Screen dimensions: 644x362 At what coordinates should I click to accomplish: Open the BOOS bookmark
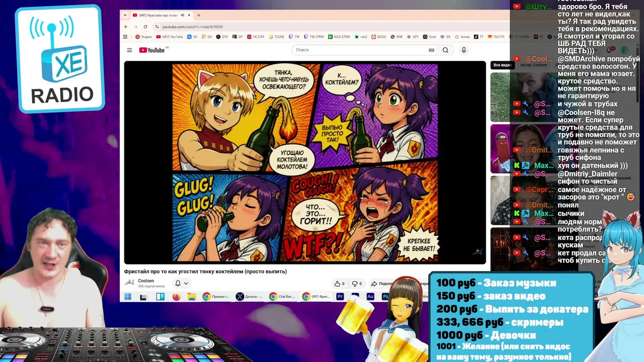(379, 37)
